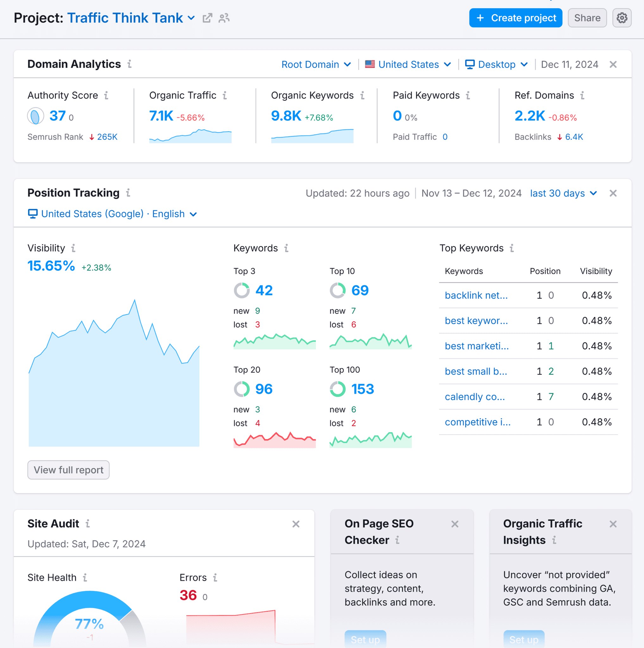
Task: Close the Domain Analytics widget
Action: tap(613, 65)
